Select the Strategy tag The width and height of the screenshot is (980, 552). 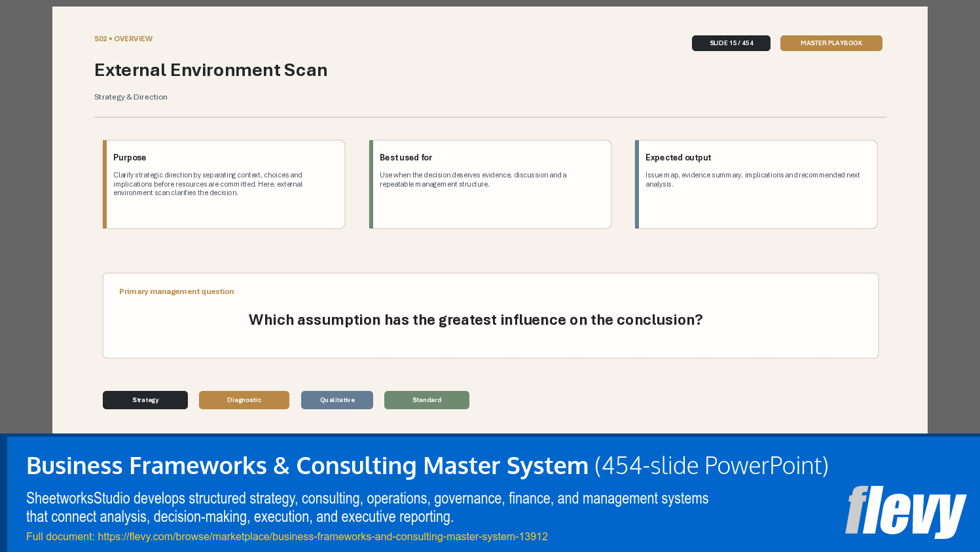click(145, 400)
